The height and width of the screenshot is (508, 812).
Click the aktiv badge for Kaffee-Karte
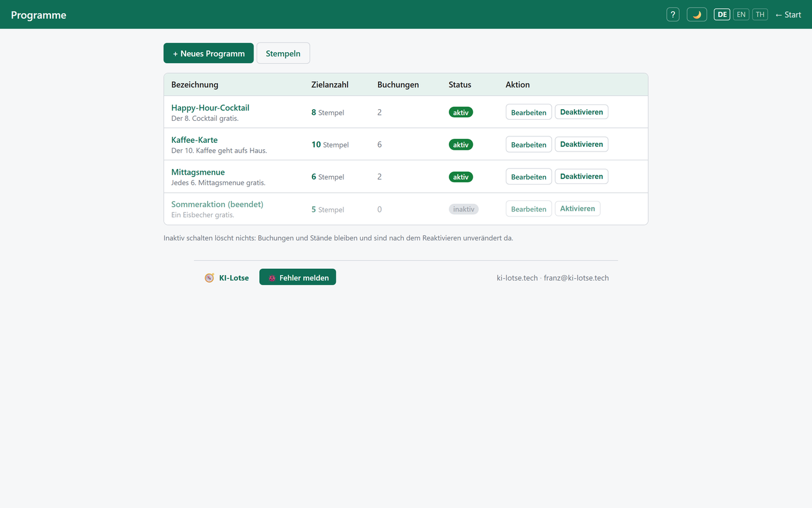pyautogui.click(x=461, y=145)
